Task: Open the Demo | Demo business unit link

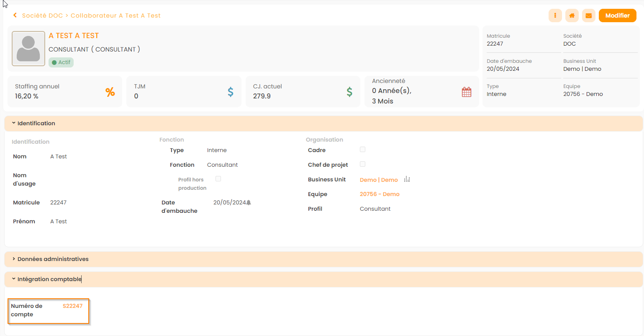Action: [379, 180]
